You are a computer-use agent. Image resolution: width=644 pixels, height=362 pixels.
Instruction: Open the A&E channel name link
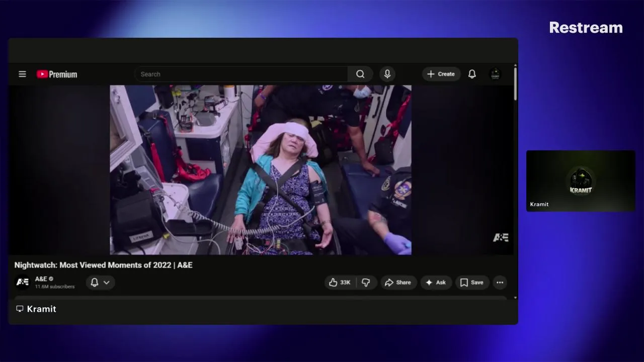41,279
